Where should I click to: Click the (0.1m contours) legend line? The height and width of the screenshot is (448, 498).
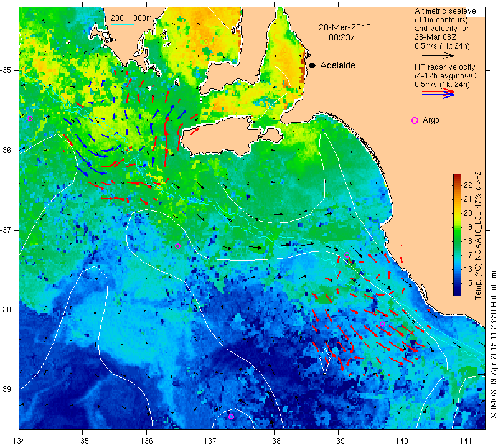coord(441,20)
